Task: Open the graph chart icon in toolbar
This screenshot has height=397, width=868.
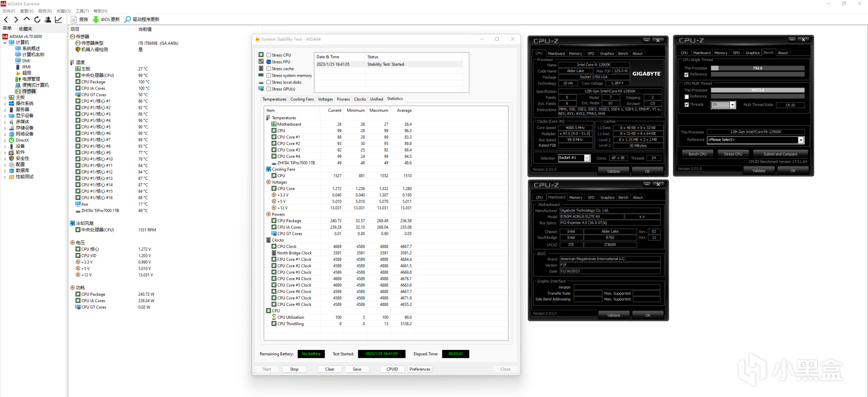Action: tap(58, 20)
